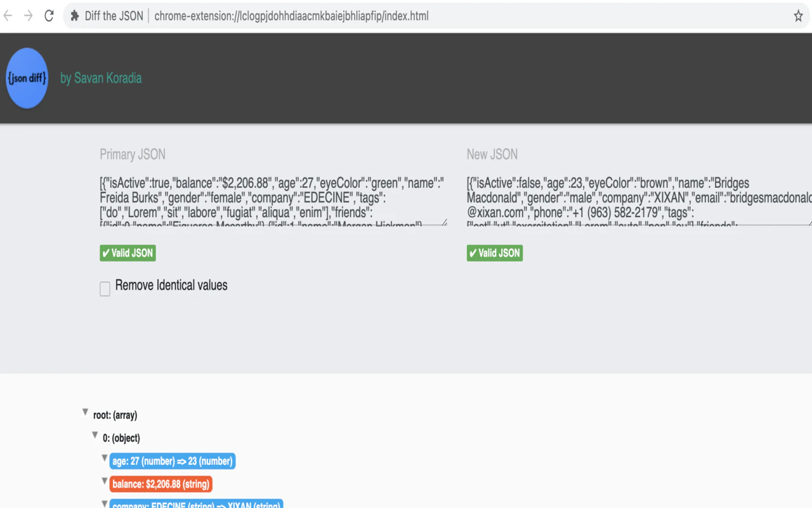
Task: Click the Valid JSON button under Primary JSON
Action: click(x=128, y=253)
